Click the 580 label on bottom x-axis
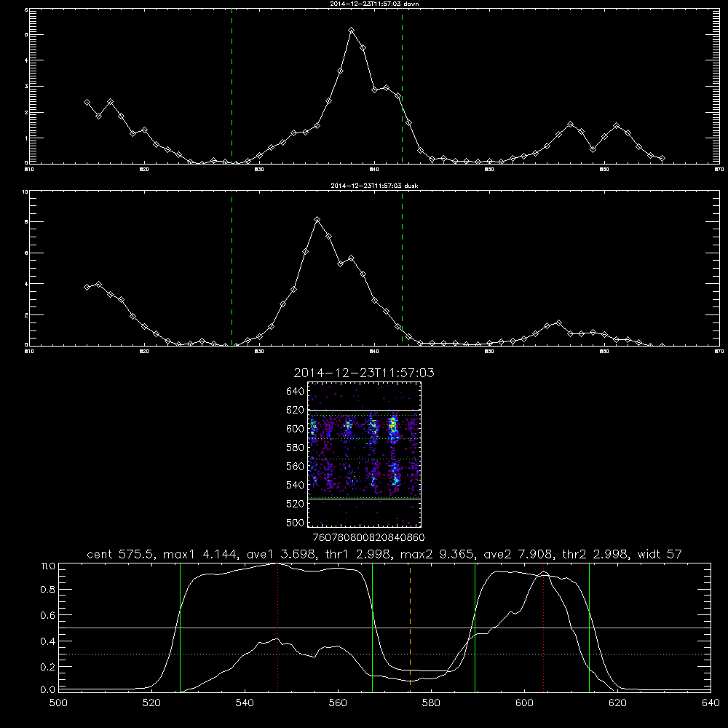 coord(431,703)
